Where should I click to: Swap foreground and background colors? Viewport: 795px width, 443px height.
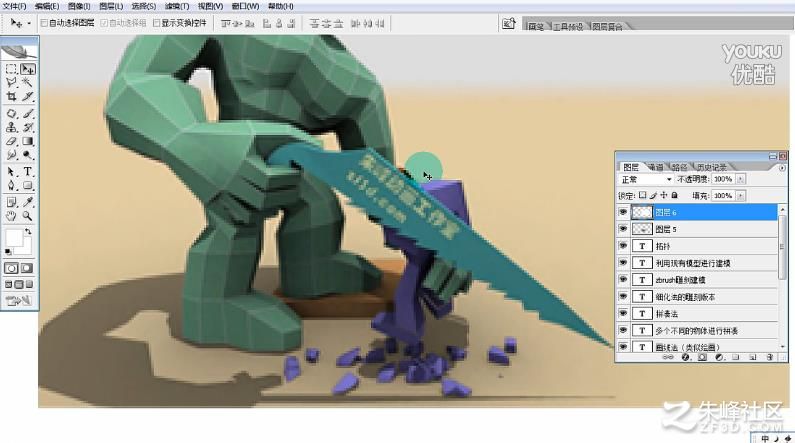(x=28, y=231)
